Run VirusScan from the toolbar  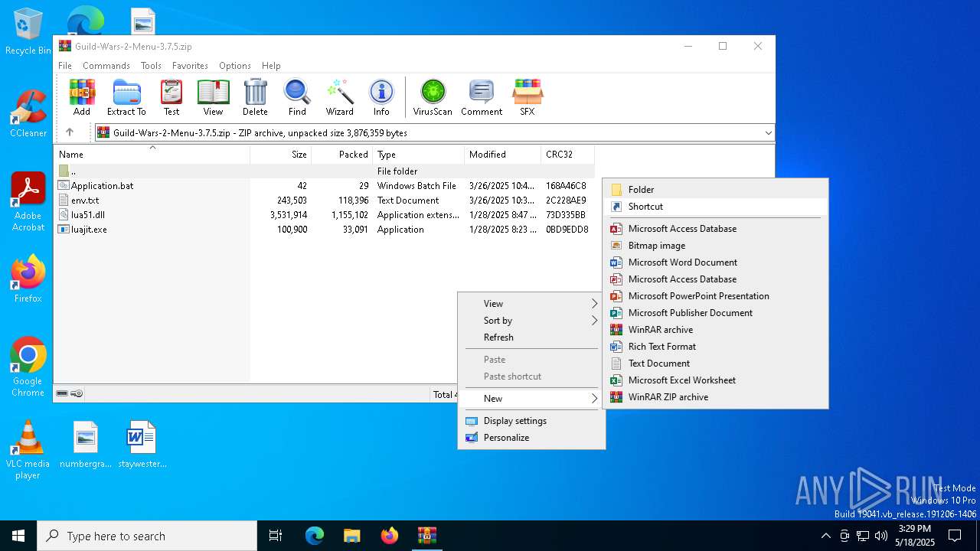433,97
